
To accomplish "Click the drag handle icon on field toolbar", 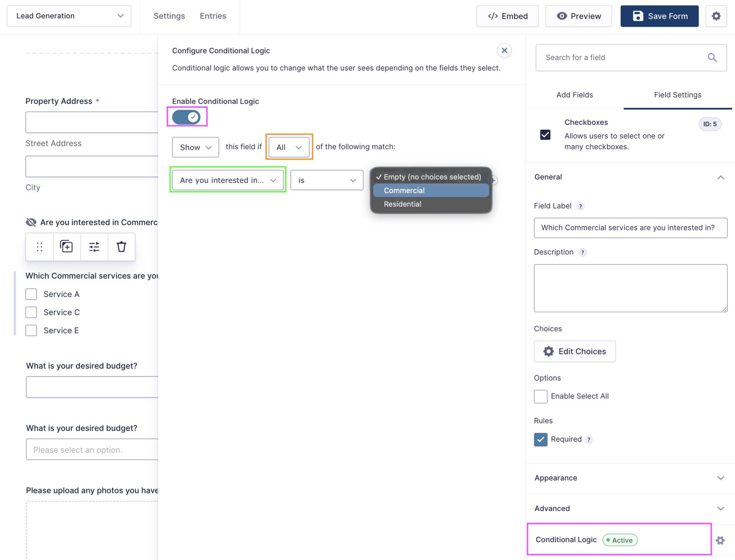I will point(39,247).
